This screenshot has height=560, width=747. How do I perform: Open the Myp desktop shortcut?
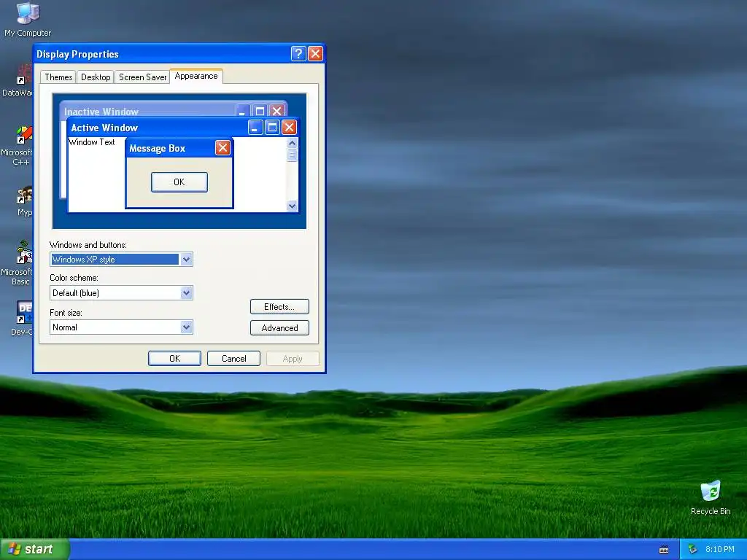24,201
